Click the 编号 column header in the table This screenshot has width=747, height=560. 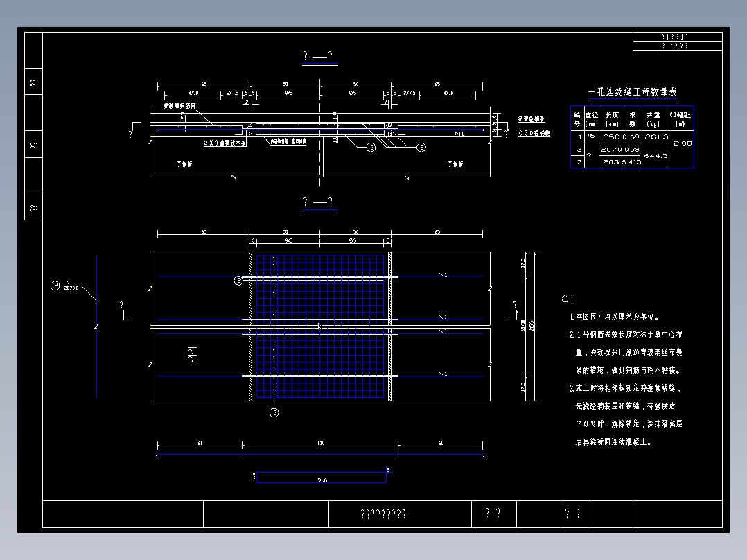click(x=577, y=119)
